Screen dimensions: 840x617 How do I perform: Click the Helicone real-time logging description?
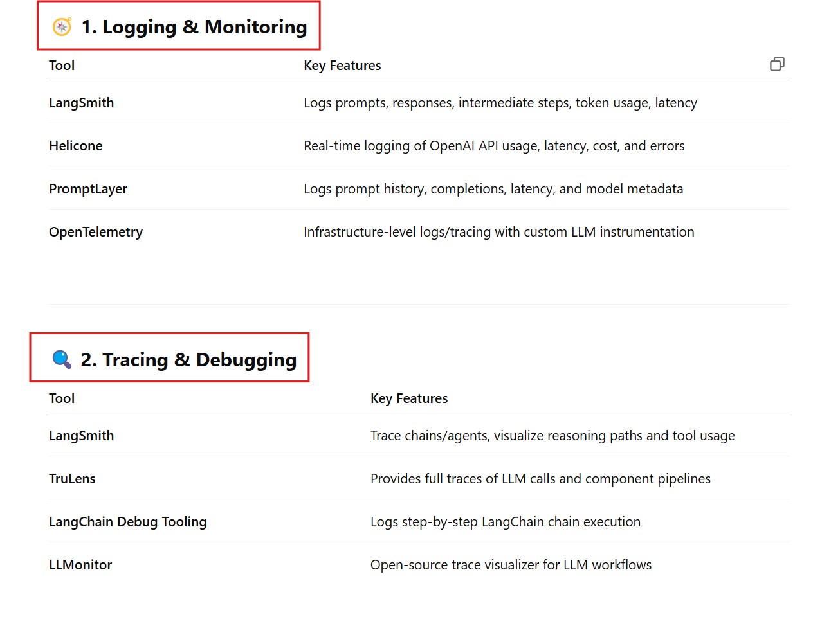tap(494, 146)
